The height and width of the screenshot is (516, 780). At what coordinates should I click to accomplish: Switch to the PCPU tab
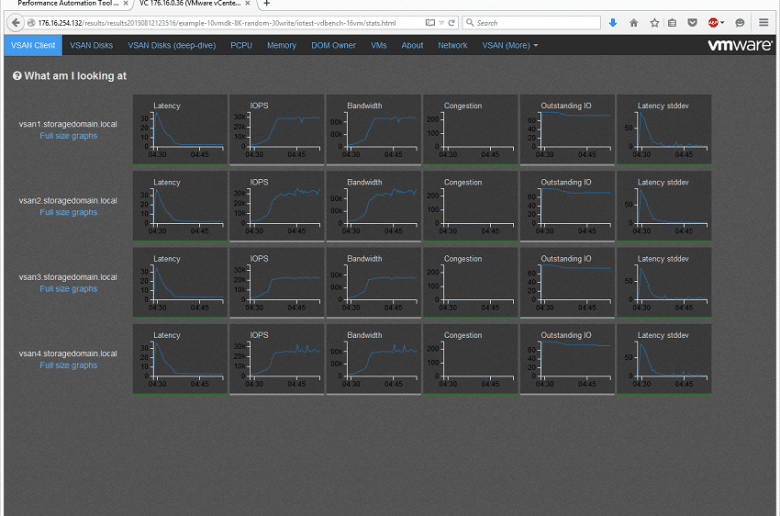(241, 45)
